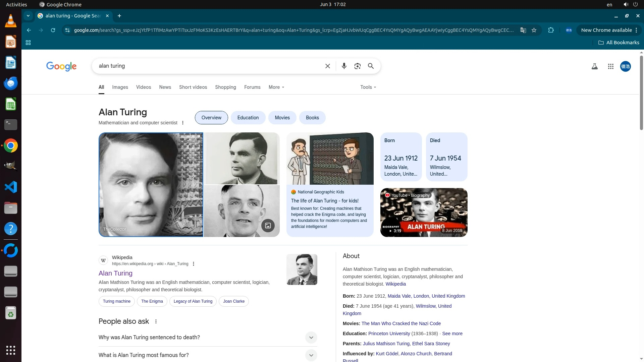The width and height of the screenshot is (644, 362).
Task: Switch to the News tab
Action: 165,87
